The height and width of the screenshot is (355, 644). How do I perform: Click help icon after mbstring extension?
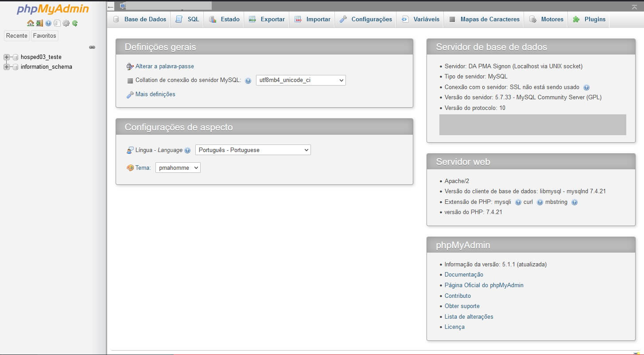[574, 202]
